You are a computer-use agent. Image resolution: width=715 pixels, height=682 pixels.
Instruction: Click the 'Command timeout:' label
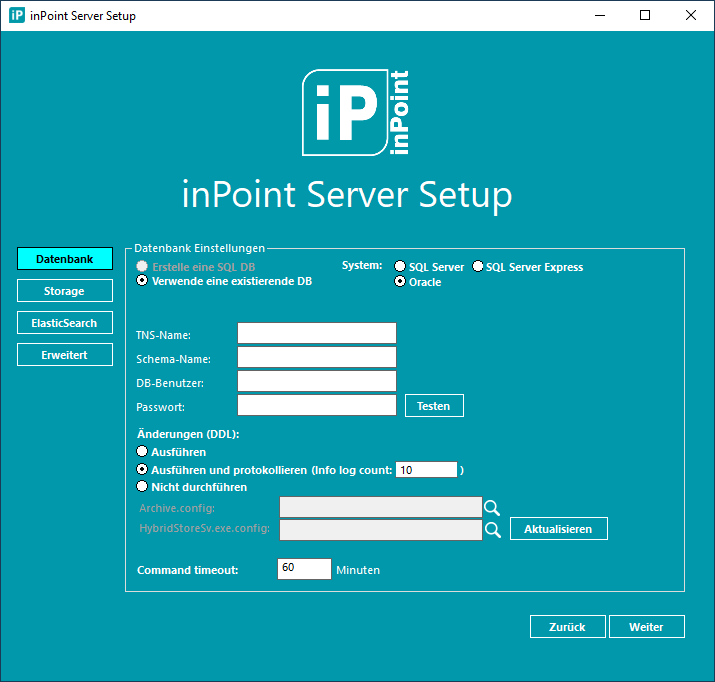(x=187, y=570)
